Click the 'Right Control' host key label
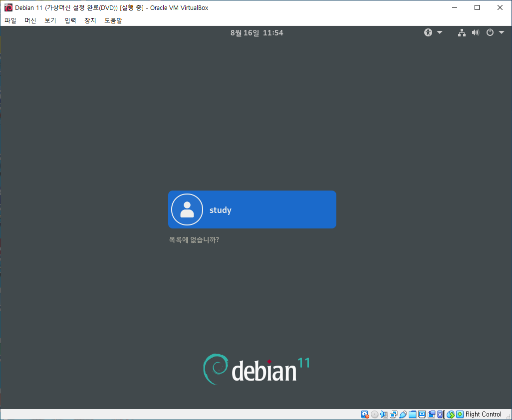Image resolution: width=512 pixels, height=420 pixels. point(483,414)
